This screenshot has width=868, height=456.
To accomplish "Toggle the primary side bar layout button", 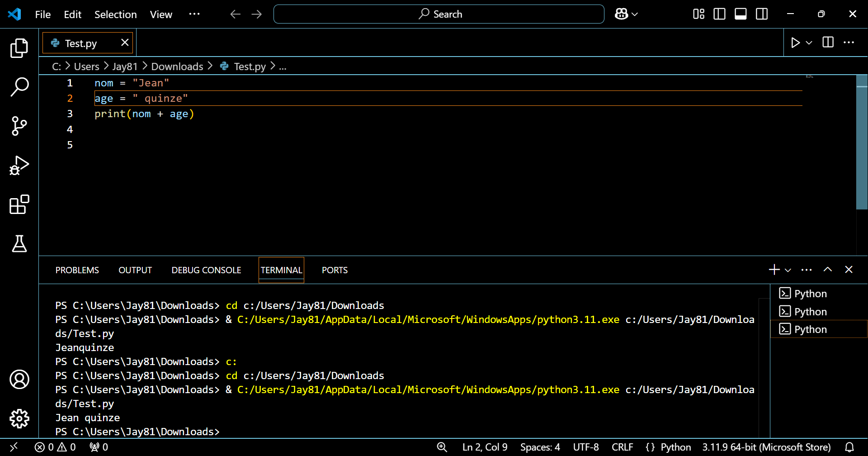I will point(719,14).
